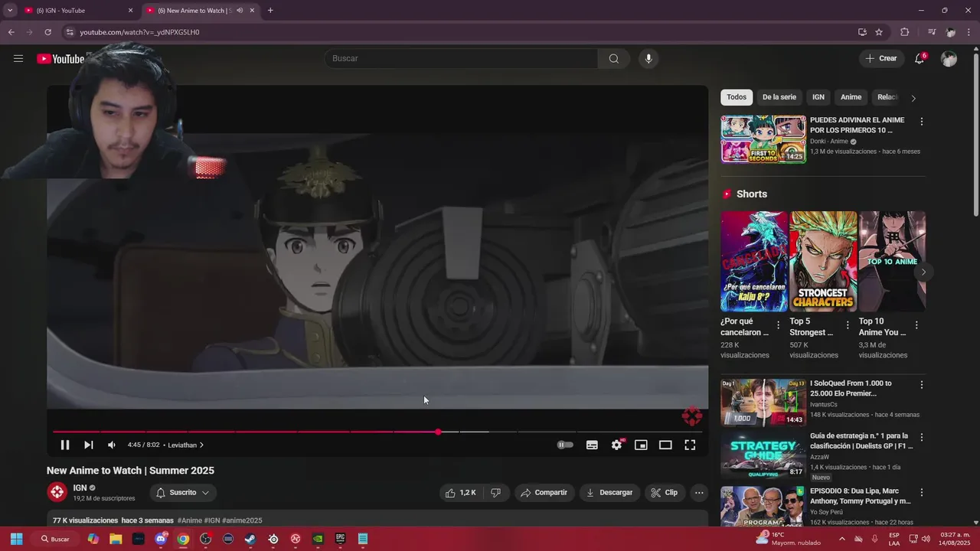Open the Windows Start menu
This screenshot has height=551, width=980.
point(17,539)
